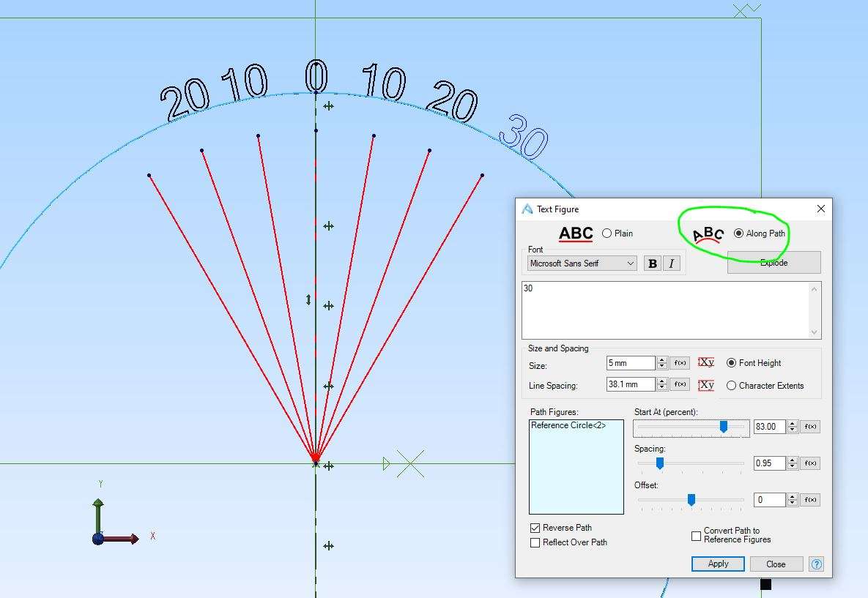Close the Text Figure dialog with X
The width and height of the screenshot is (868, 598).
point(821,209)
